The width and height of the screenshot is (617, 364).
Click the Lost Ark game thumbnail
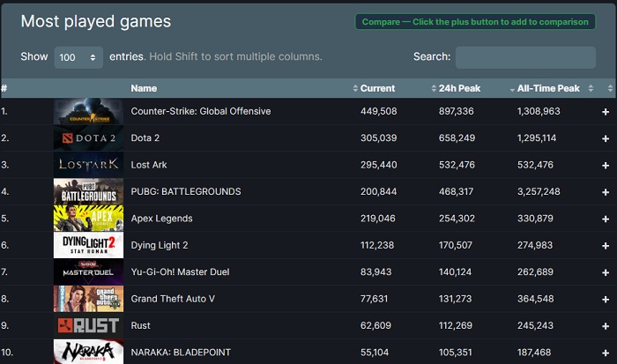tap(88, 165)
